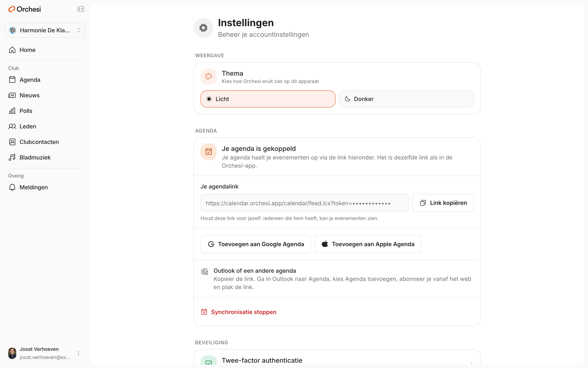Image resolution: width=588 pixels, height=368 pixels.
Task: Open Agenda in the sidebar
Action: pos(45,80)
